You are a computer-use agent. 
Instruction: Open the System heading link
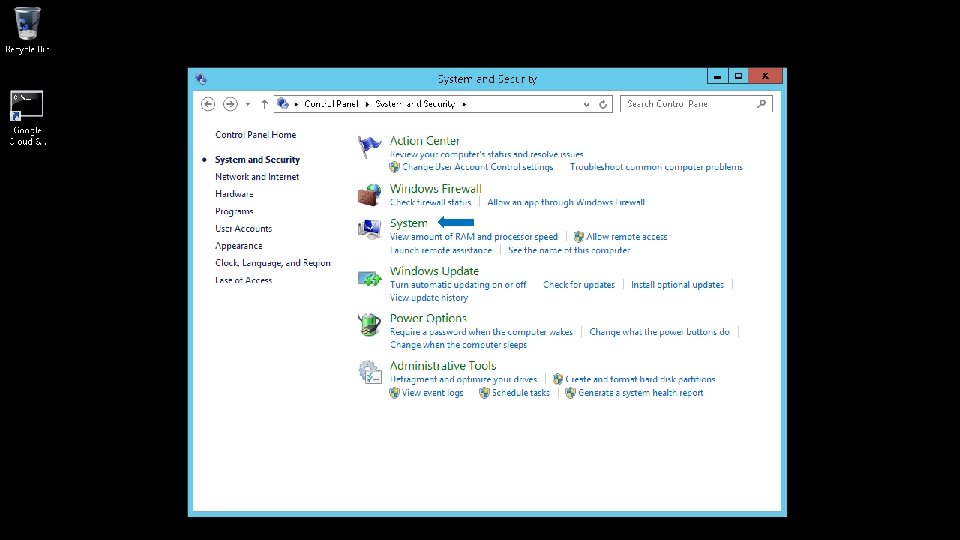point(408,223)
